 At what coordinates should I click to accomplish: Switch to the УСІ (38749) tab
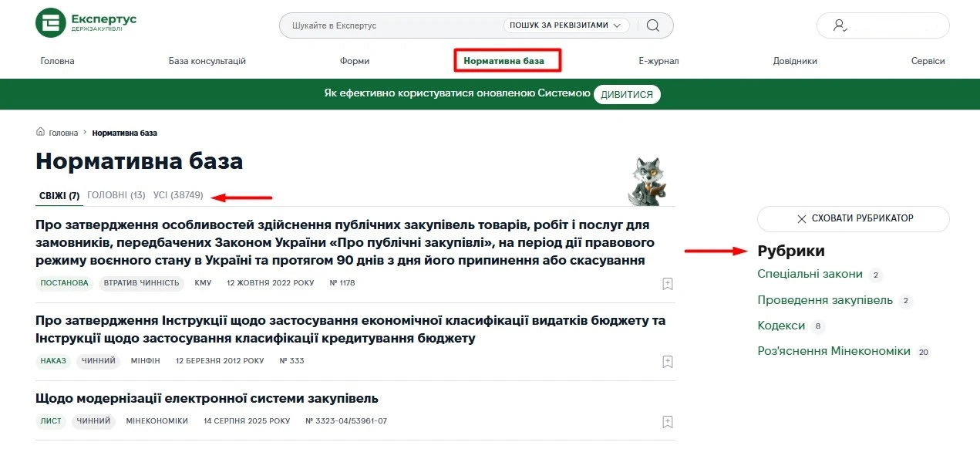(x=177, y=194)
